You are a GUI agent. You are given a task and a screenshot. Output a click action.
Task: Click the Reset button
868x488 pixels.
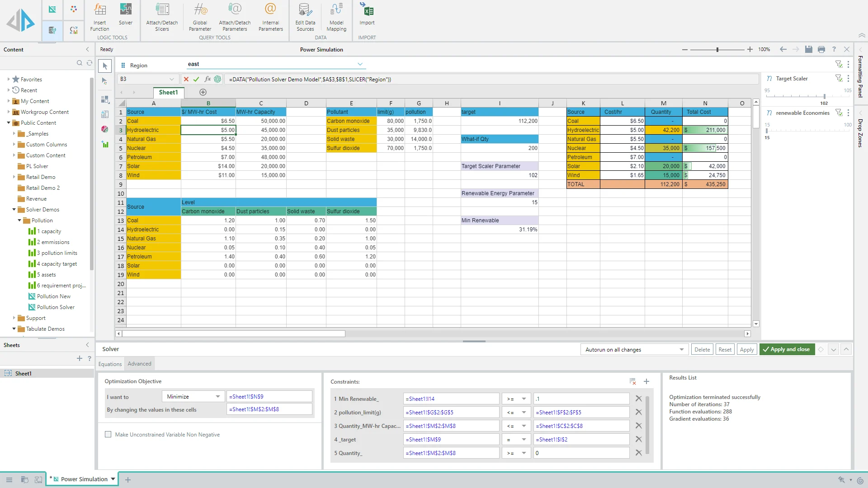(725, 350)
